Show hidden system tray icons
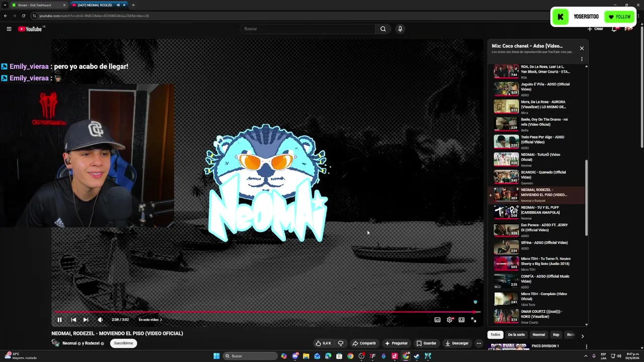 click(x=586, y=356)
